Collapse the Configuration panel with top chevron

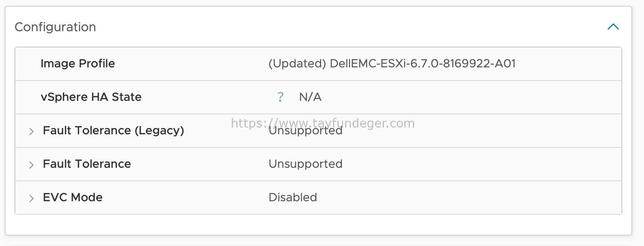613,27
